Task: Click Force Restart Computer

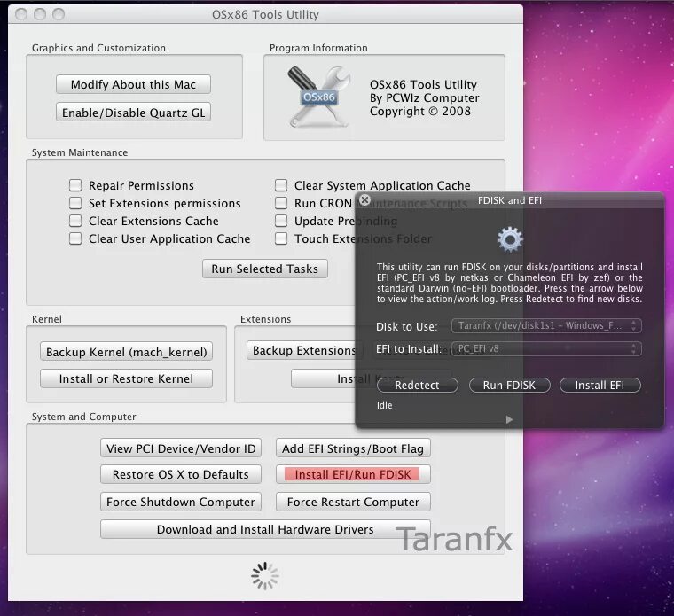Action: tap(353, 502)
